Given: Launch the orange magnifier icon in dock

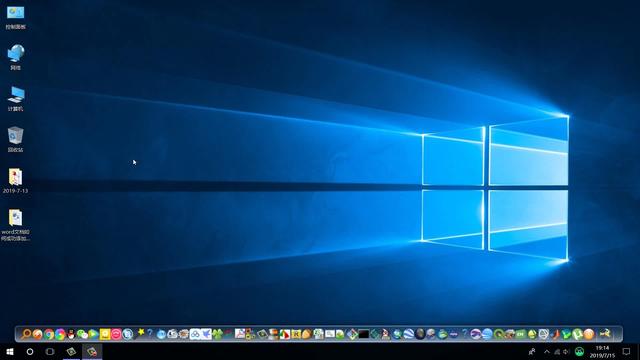Looking at the screenshot, I should (x=26, y=334).
